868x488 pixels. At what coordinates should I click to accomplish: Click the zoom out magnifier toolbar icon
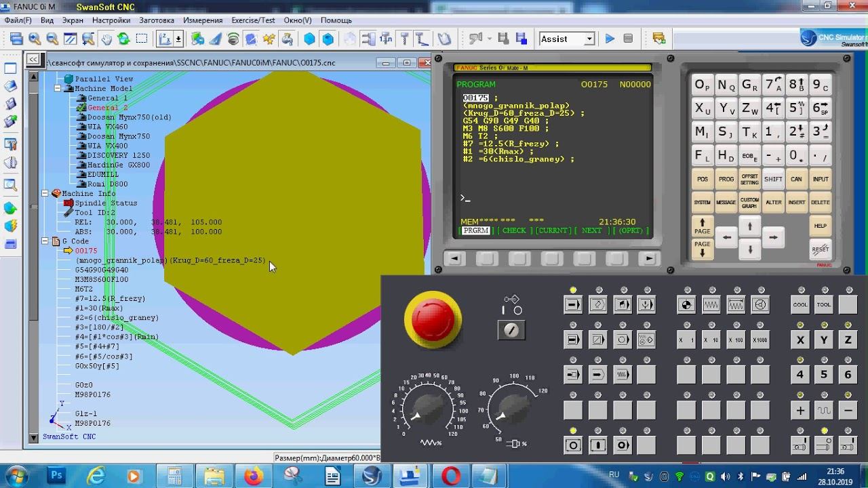tap(52, 39)
